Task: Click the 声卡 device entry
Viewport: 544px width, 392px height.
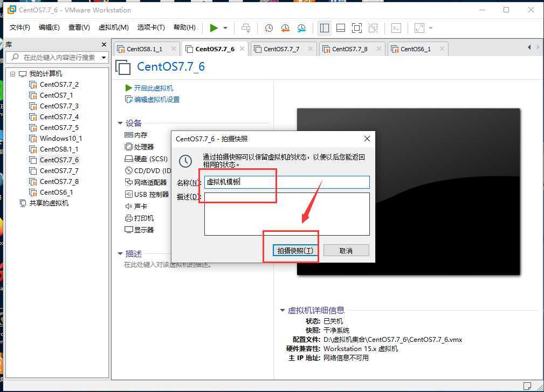Action: coord(136,206)
